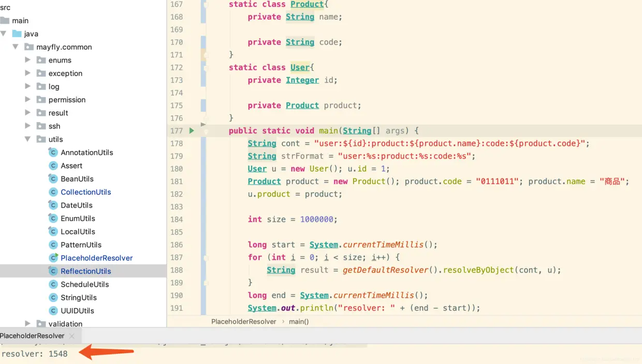642x364 pixels.
Task: Run main method via green gutter arrow
Action: (x=192, y=131)
